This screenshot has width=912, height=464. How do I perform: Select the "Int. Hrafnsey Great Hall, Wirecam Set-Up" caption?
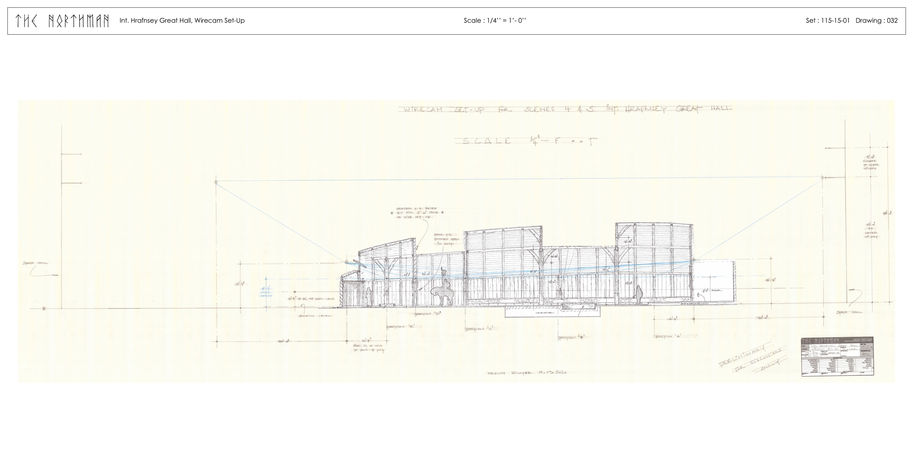pos(182,20)
